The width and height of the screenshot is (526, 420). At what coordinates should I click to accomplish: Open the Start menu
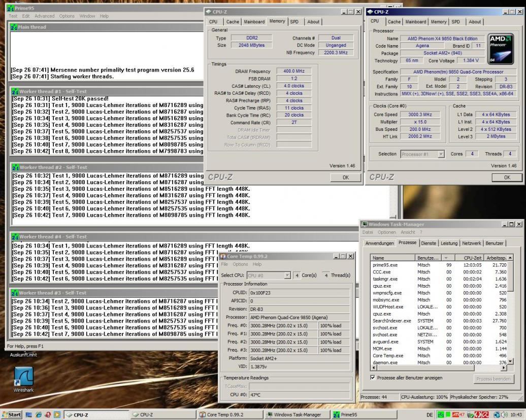click(12, 414)
